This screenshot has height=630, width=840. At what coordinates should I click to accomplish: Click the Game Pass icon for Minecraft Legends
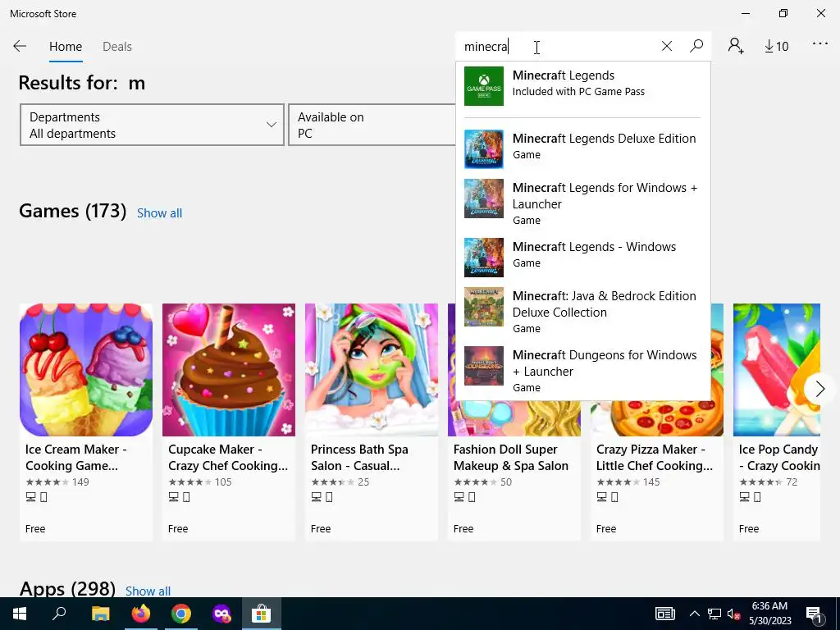click(484, 85)
